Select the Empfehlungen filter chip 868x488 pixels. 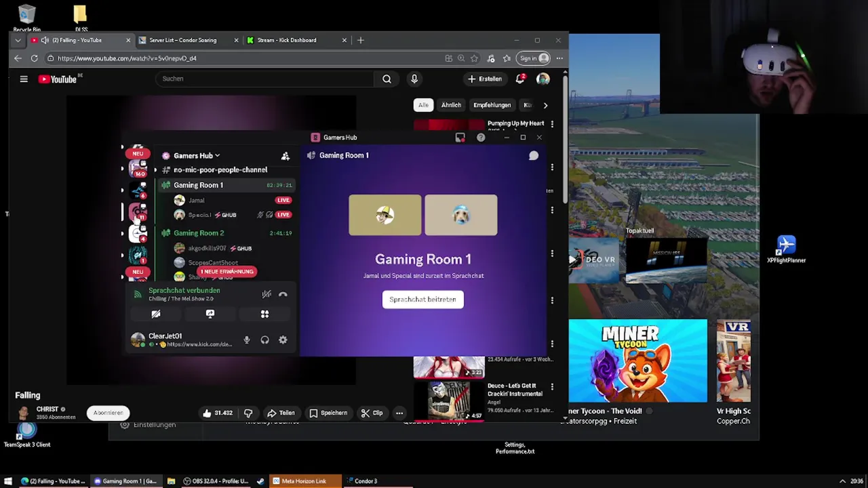[x=492, y=105]
